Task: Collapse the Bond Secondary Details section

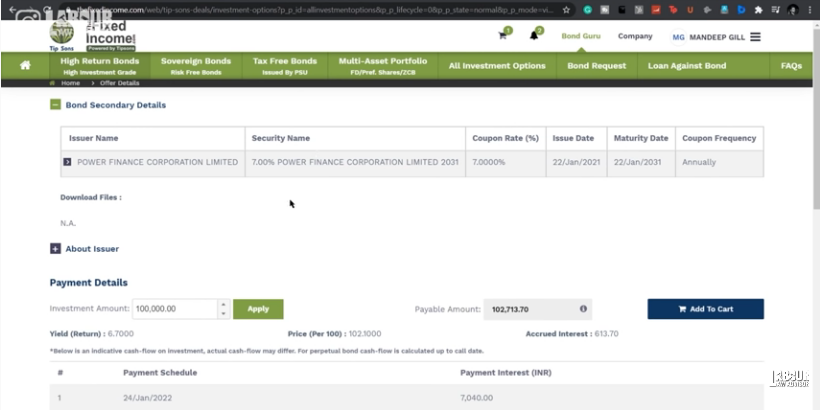Action: click(55, 105)
